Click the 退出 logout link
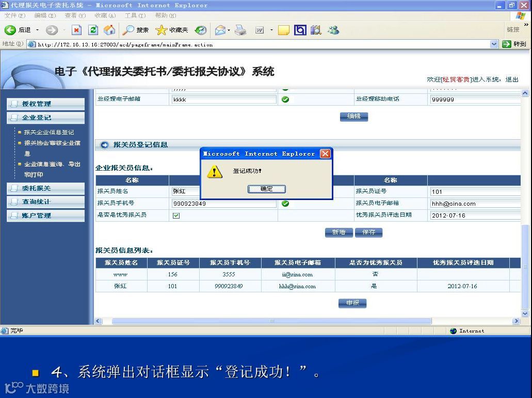This screenshot has height=398, width=532. tap(512, 79)
